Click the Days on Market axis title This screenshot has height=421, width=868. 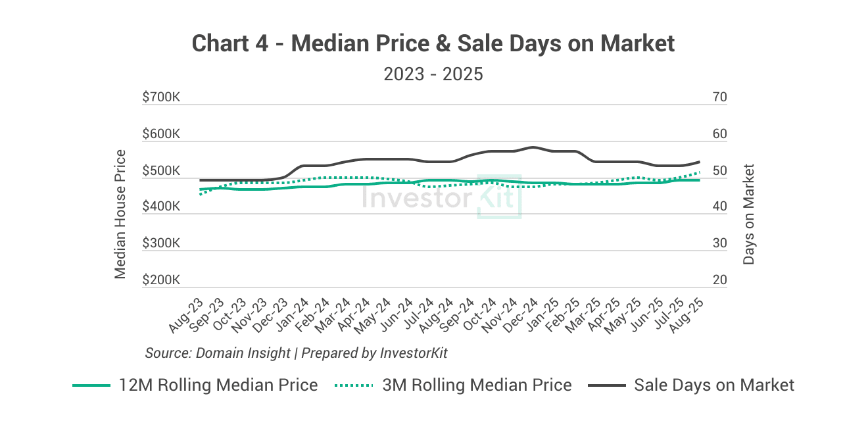748,214
